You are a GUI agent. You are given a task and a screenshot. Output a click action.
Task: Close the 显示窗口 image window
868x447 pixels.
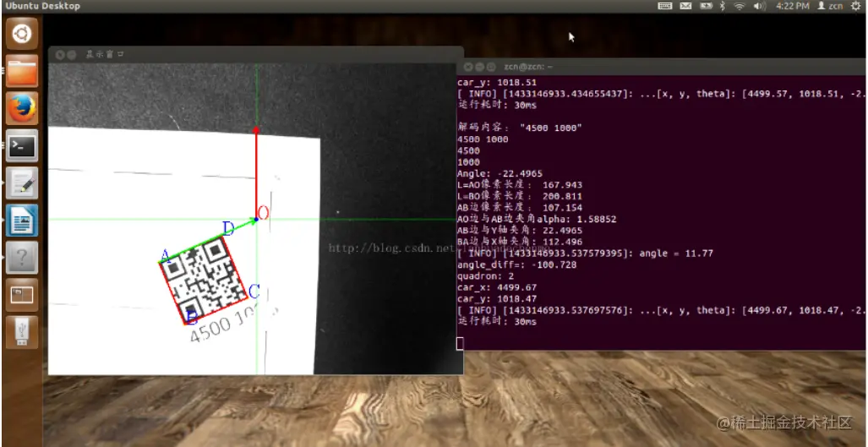click(x=58, y=55)
